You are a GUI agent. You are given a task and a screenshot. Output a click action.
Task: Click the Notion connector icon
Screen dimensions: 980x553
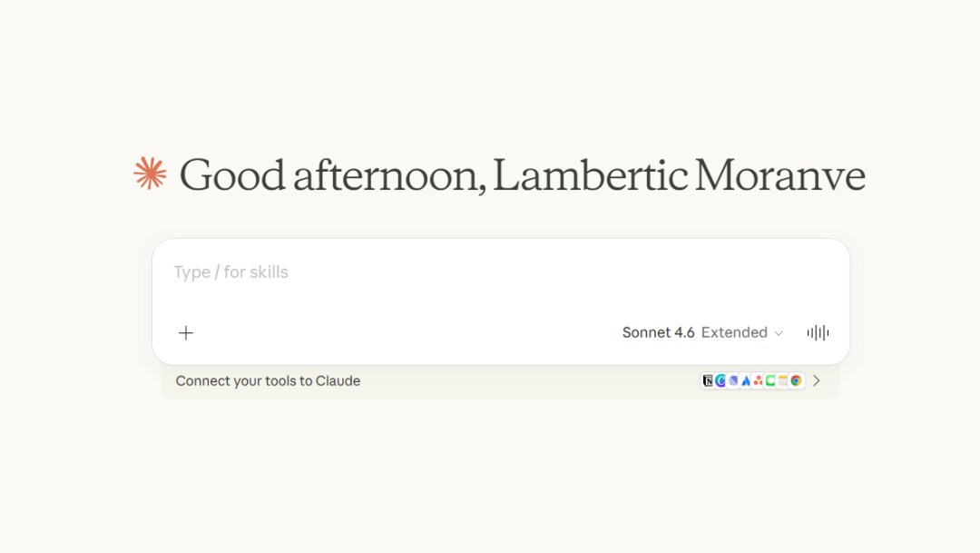[x=709, y=381]
